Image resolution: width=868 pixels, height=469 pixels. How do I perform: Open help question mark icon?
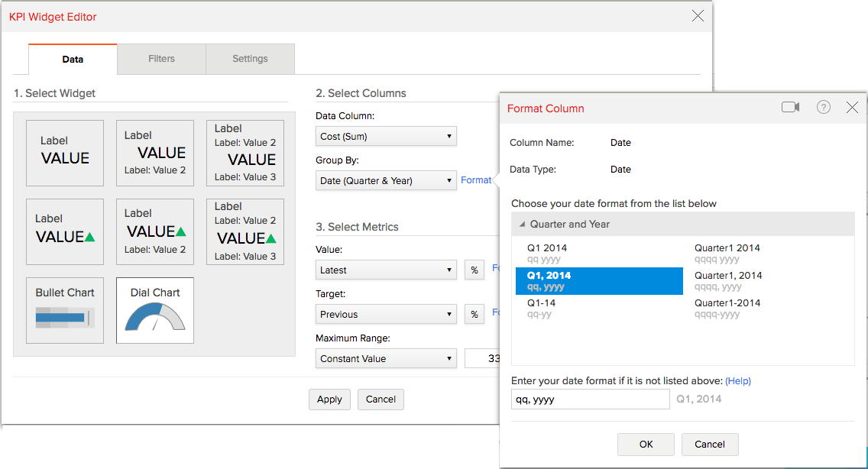click(x=823, y=108)
